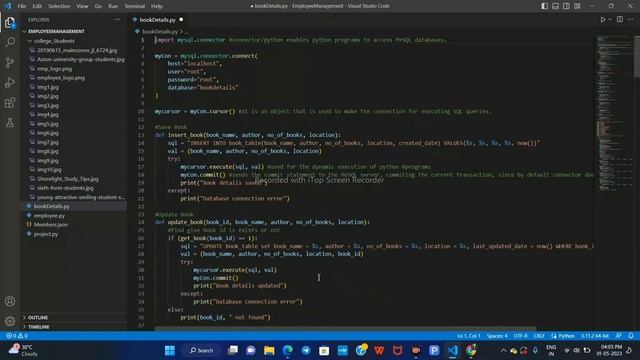Open employee_logo.png in Explorer
This screenshot has height=360, width=640.
[61, 78]
